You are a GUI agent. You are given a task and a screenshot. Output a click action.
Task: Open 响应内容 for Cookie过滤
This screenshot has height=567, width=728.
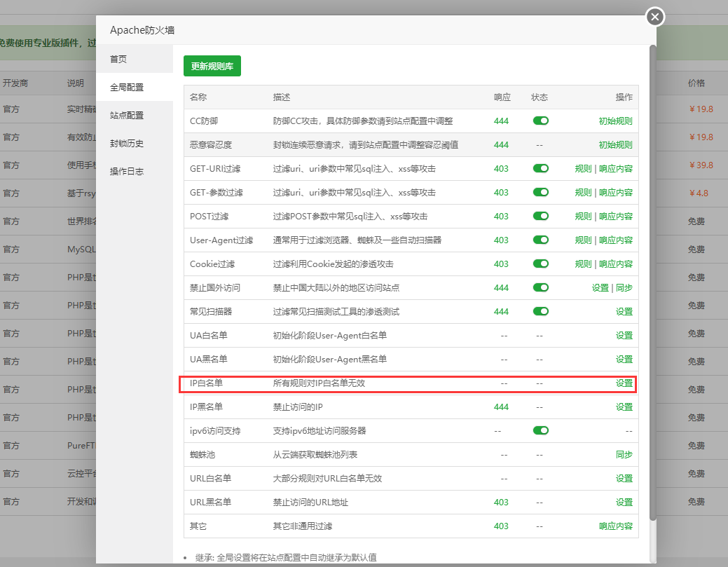click(616, 264)
